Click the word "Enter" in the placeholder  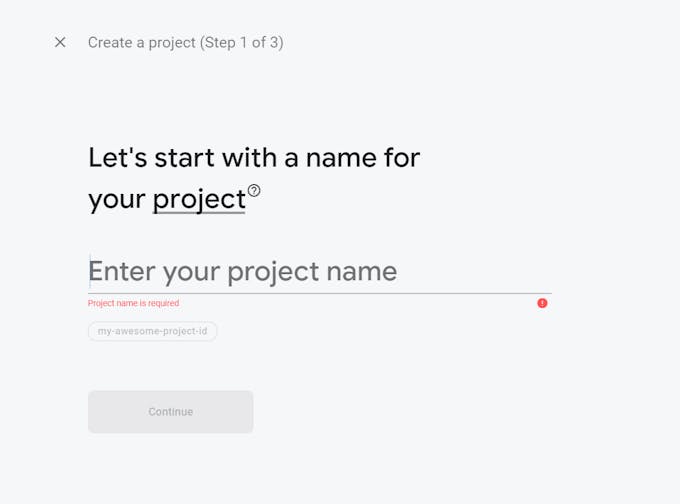(122, 271)
